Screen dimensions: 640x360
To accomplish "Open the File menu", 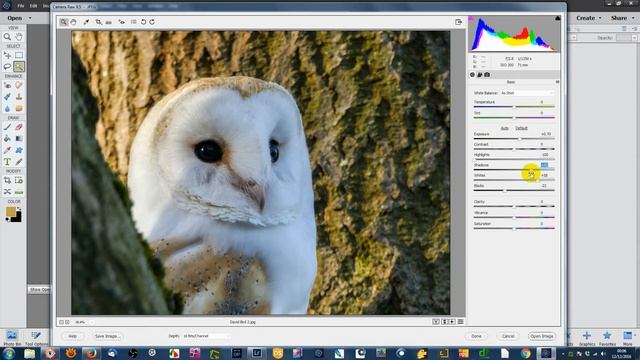I will coord(20,6).
